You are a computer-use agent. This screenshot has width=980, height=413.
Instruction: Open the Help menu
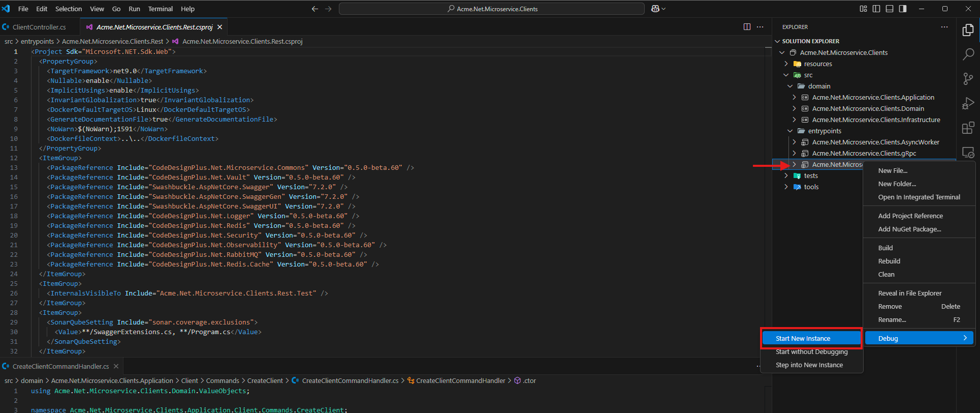coord(188,9)
